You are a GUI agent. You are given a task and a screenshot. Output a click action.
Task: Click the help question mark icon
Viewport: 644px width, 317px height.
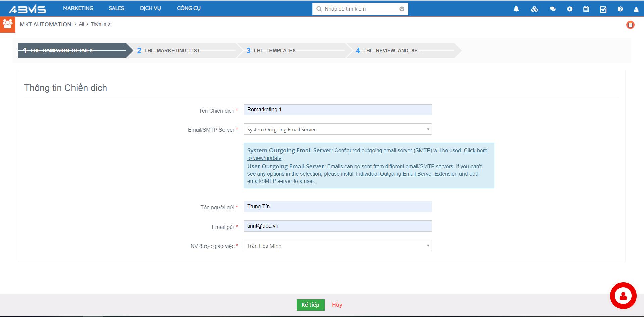pyautogui.click(x=620, y=9)
